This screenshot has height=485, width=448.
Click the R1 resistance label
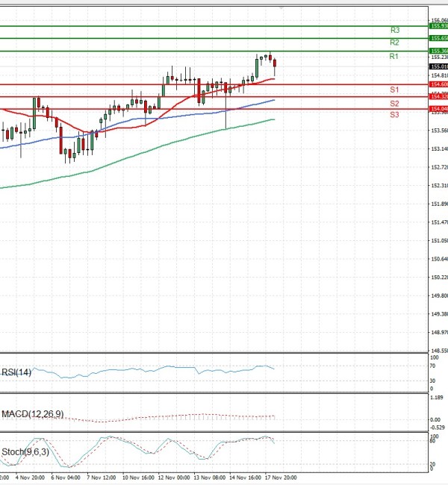tap(394, 57)
